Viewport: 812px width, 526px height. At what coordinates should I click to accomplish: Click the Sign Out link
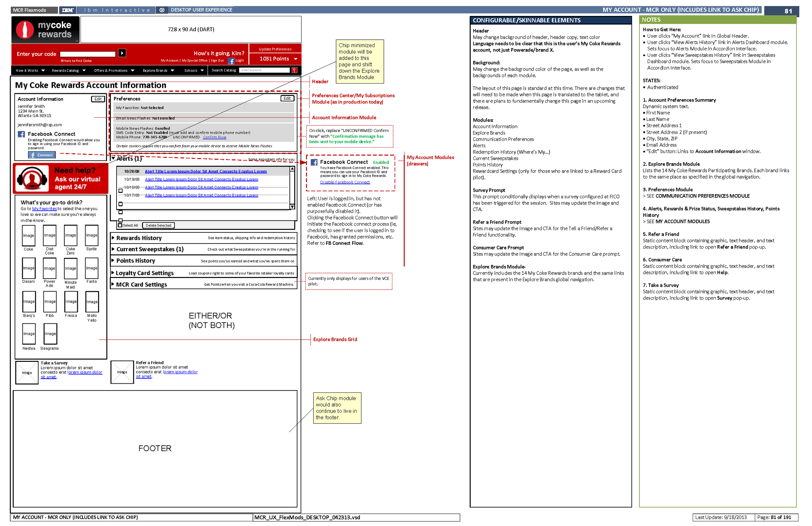coord(217,60)
